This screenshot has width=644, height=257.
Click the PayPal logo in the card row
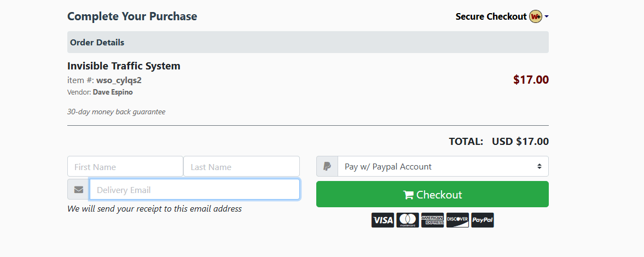(x=482, y=220)
